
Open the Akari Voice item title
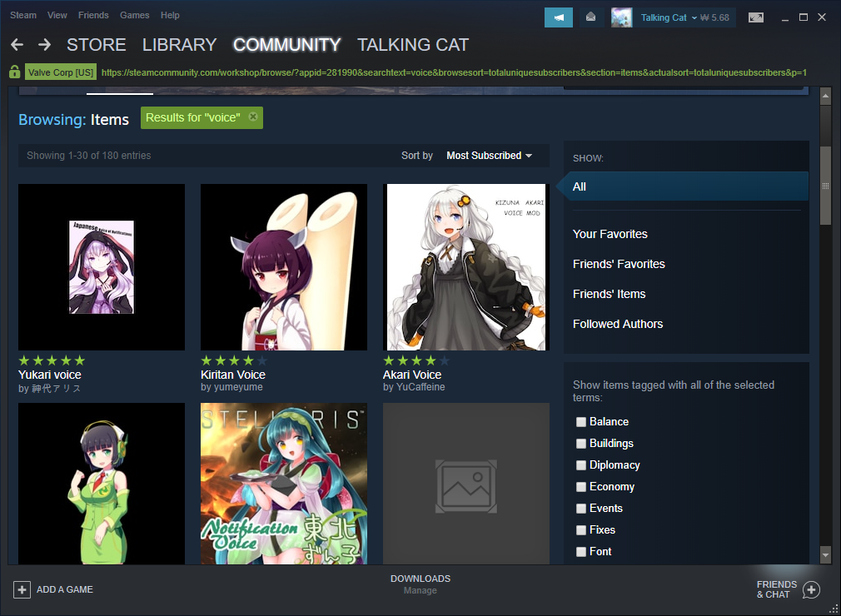coord(412,375)
